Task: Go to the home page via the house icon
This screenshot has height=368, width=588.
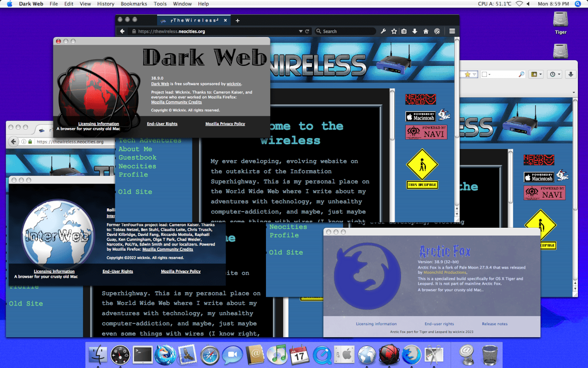Action: [426, 31]
